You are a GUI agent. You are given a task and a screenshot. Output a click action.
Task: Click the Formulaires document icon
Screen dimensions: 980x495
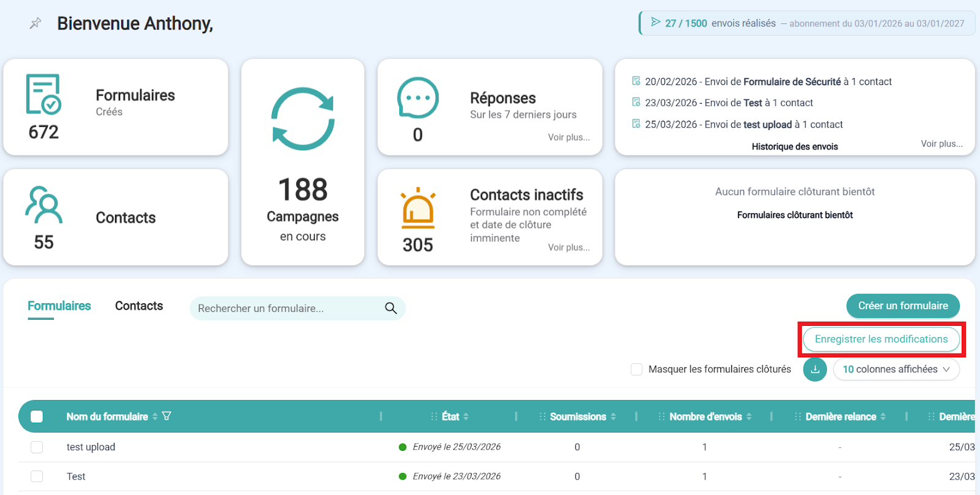43,94
